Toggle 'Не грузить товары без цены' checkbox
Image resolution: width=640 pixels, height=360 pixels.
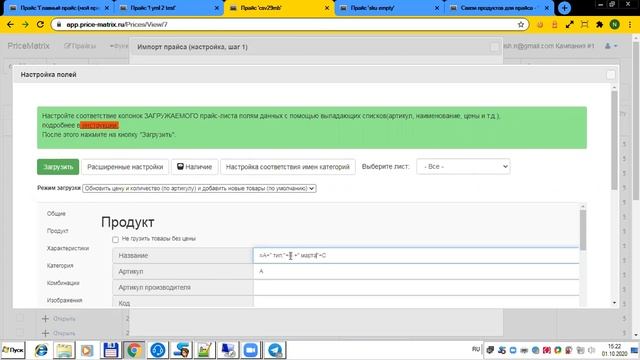click(x=115, y=240)
